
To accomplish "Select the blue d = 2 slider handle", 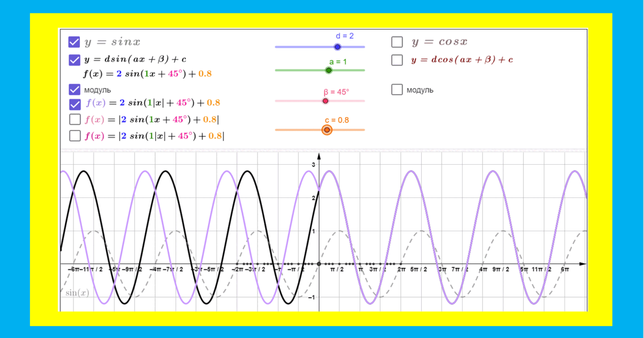I will click(337, 47).
